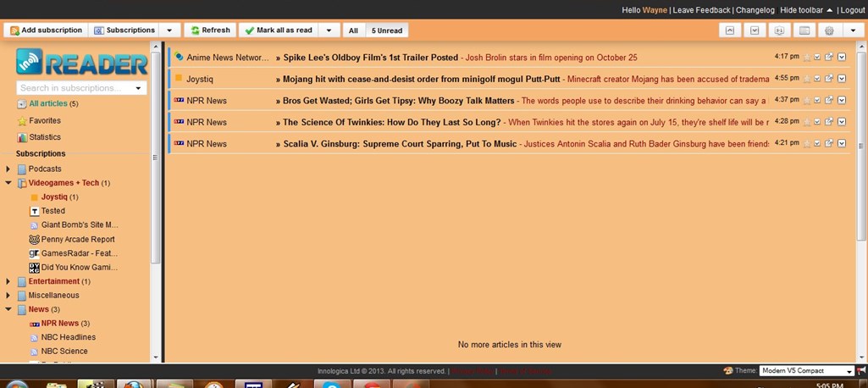The width and height of the screenshot is (868, 388).
Task: Open Spike Lee's Oldboy article in new window icon
Action: (829, 57)
